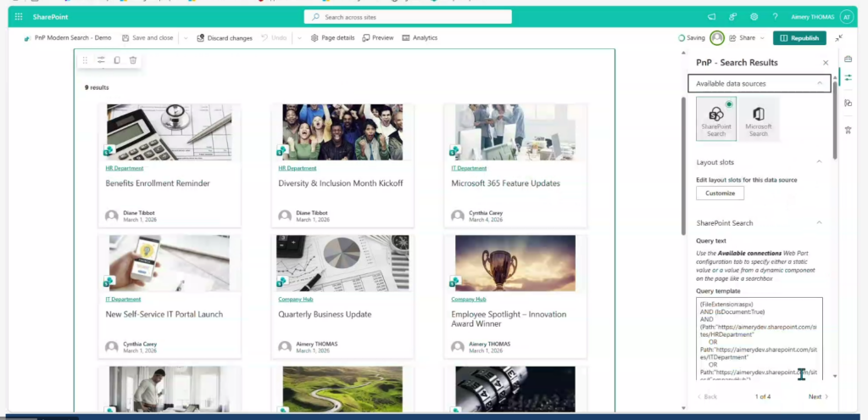Open the Help question mark icon
Image resolution: width=868 pixels, height=420 pixels.
(775, 17)
